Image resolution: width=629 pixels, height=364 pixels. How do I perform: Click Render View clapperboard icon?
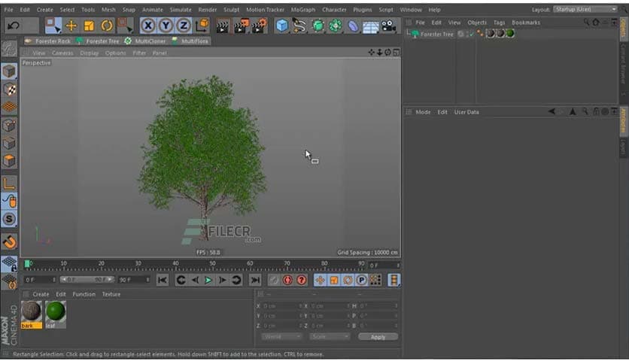223,26
